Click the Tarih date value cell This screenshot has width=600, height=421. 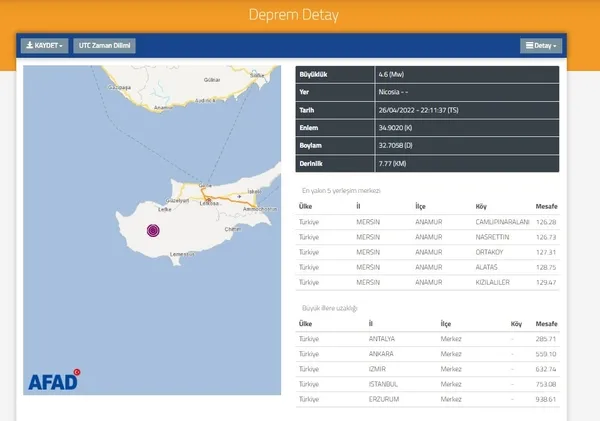tap(467, 110)
